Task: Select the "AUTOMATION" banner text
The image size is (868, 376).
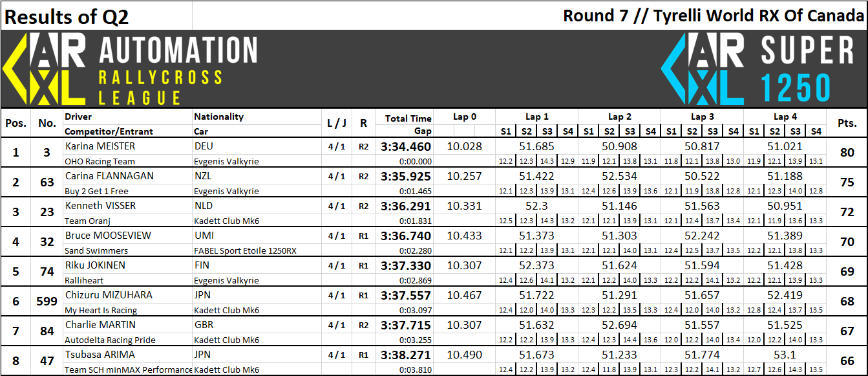Action: 178,50
